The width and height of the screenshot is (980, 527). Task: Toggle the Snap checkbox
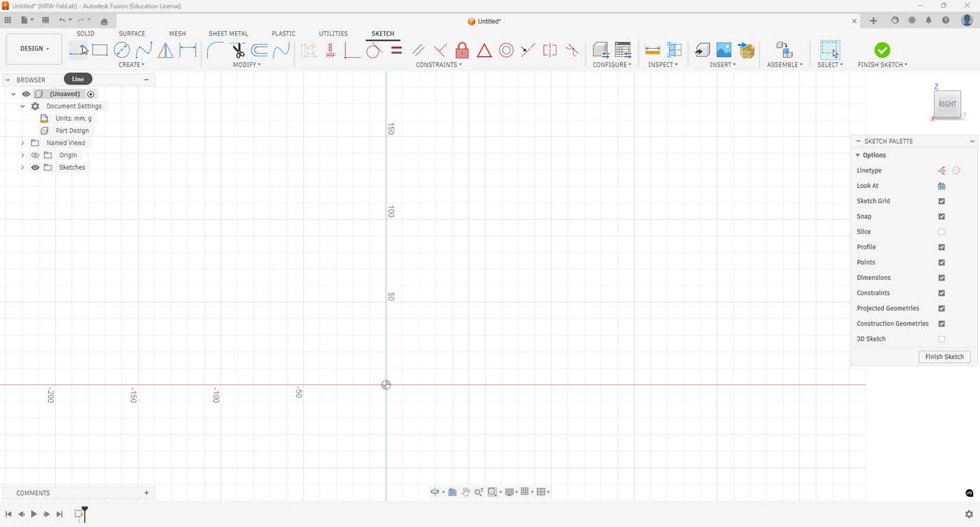[x=942, y=216]
